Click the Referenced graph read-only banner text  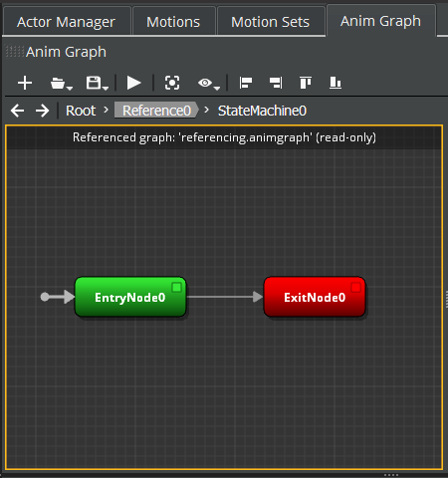tap(224, 137)
